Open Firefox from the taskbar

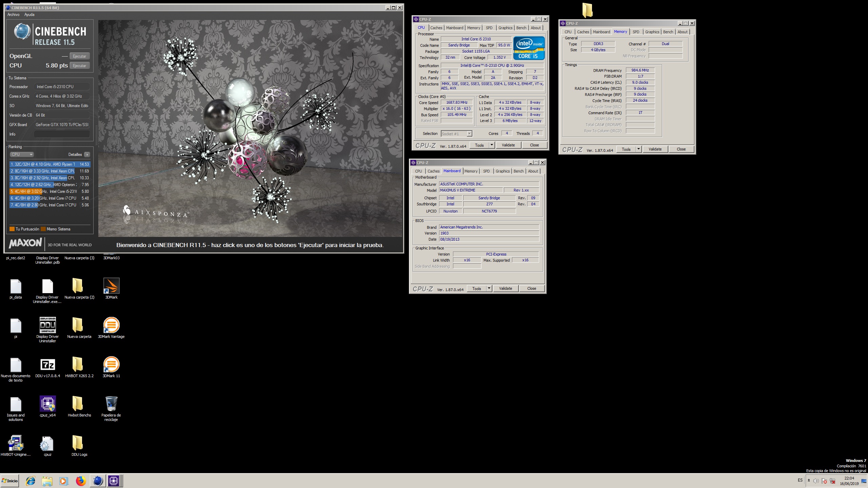[81, 481]
